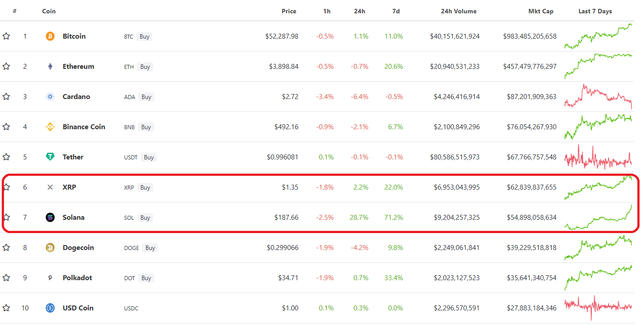Open Polkadot's 7-day sparkline chart

(598, 277)
